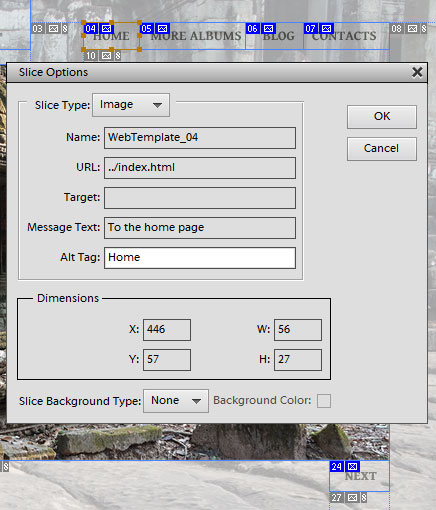Cancel the Slice Options dialog
This screenshot has width=436, height=510.
(382, 149)
